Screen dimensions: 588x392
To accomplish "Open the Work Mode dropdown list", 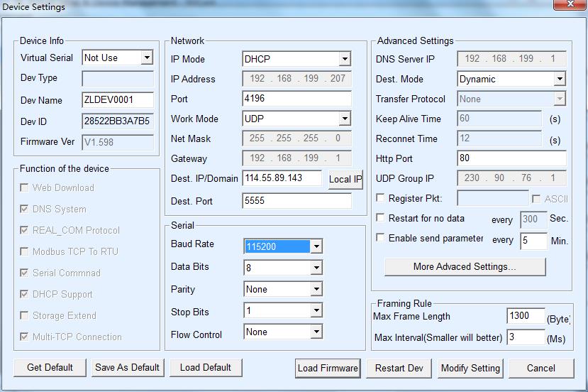I will (345, 119).
